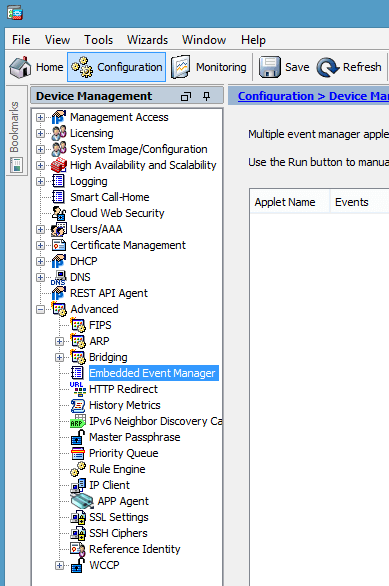Click the Users/AAA icon
The image size is (389, 586).
click(x=59, y=229)
